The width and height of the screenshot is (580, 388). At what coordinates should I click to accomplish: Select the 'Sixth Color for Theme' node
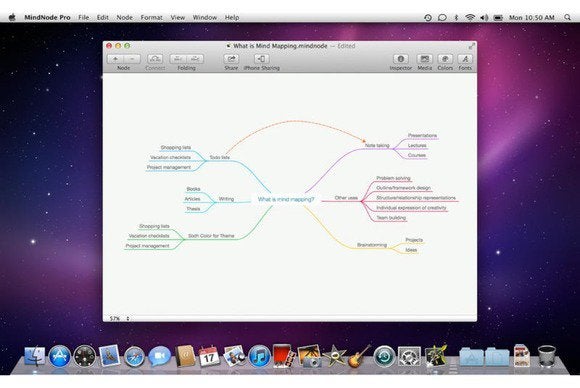pos(211,236)
